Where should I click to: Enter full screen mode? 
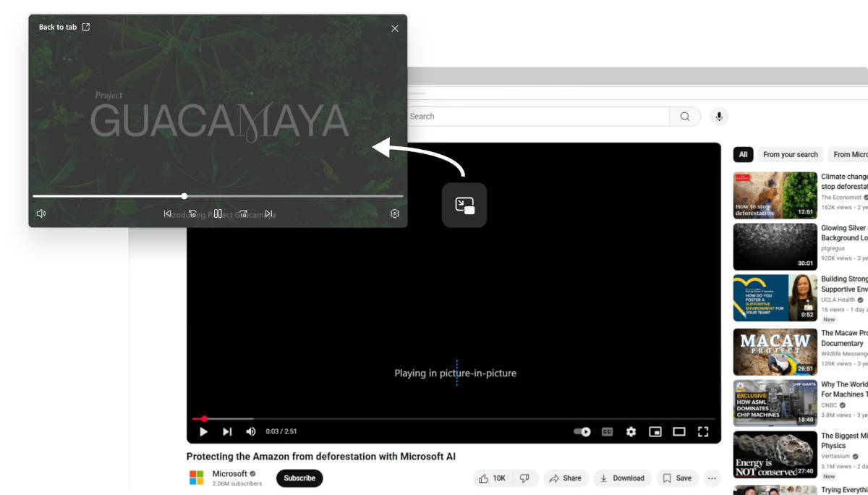[703, 431]
